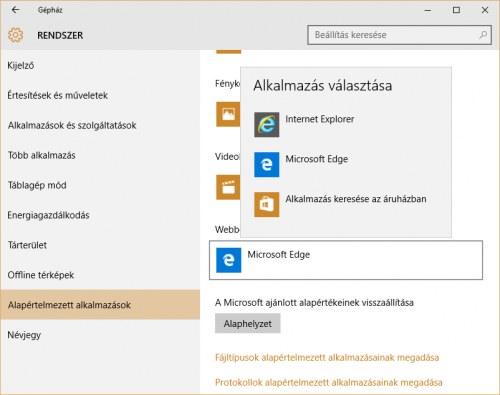The image size is (500, 395).
Task: Focus the Beállítás keresése search field
Action: tap(399, 35)
